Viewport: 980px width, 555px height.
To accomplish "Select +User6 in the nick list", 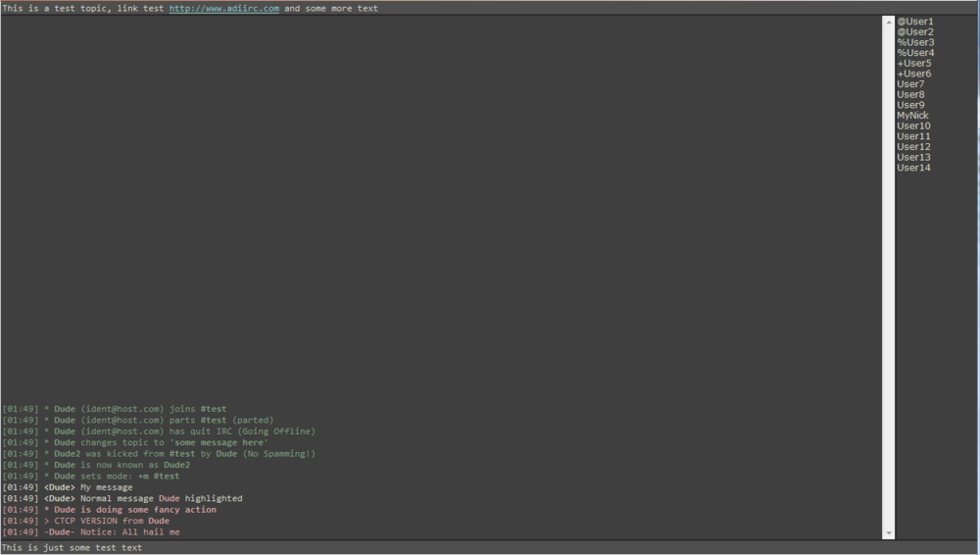I will click(913, 74).
